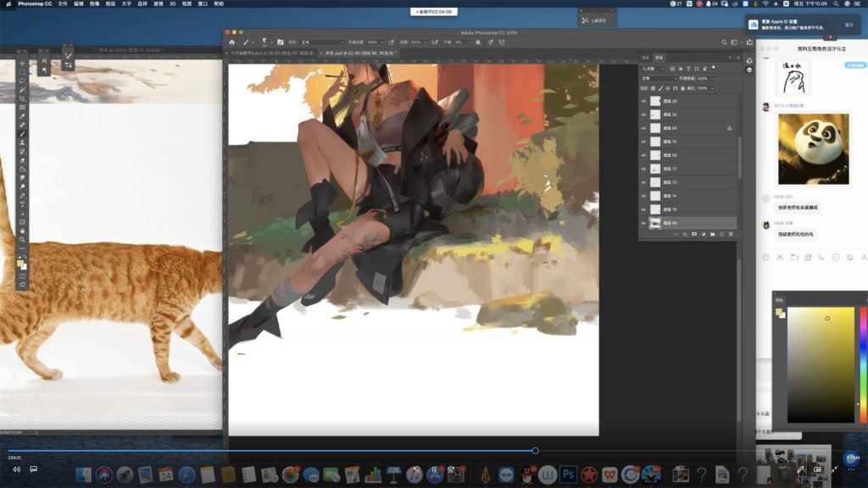This screenshot has height=488, width=868.
Task: Delete layer using the trash icon
Action: [731, 234]
